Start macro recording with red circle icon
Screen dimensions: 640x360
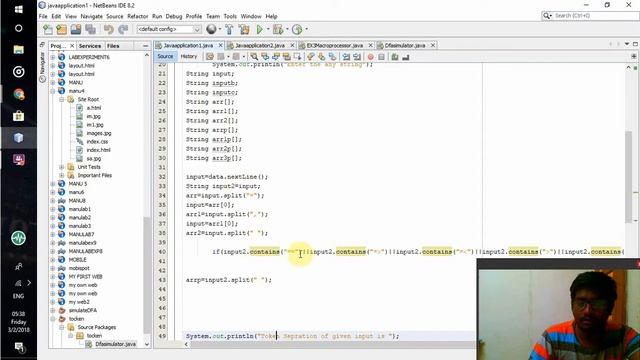point(371,57)
